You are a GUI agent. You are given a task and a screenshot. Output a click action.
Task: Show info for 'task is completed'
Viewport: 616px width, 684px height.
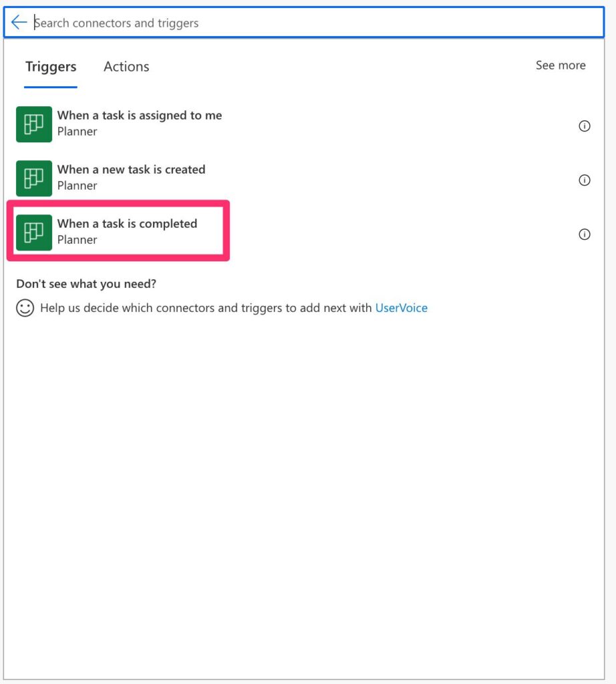click(584, 234)
